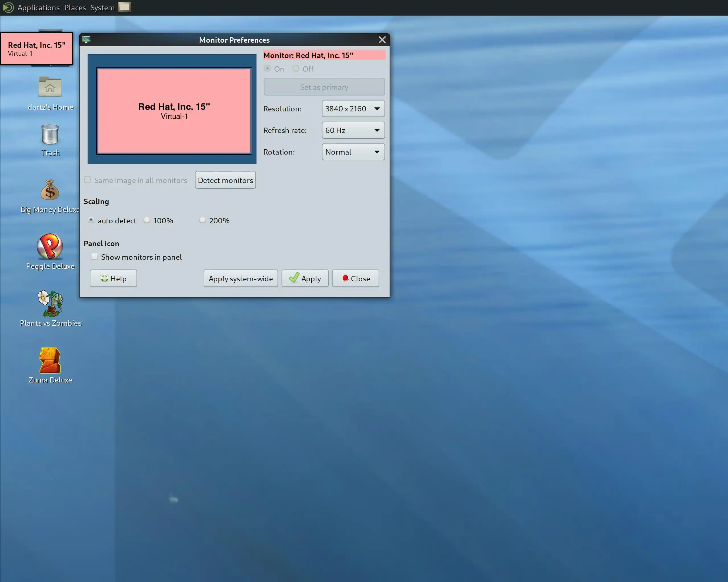This screenshot has height=582, width=728.
Task: Open the Resolution dropdown
Action: click(x=353, y=109)
